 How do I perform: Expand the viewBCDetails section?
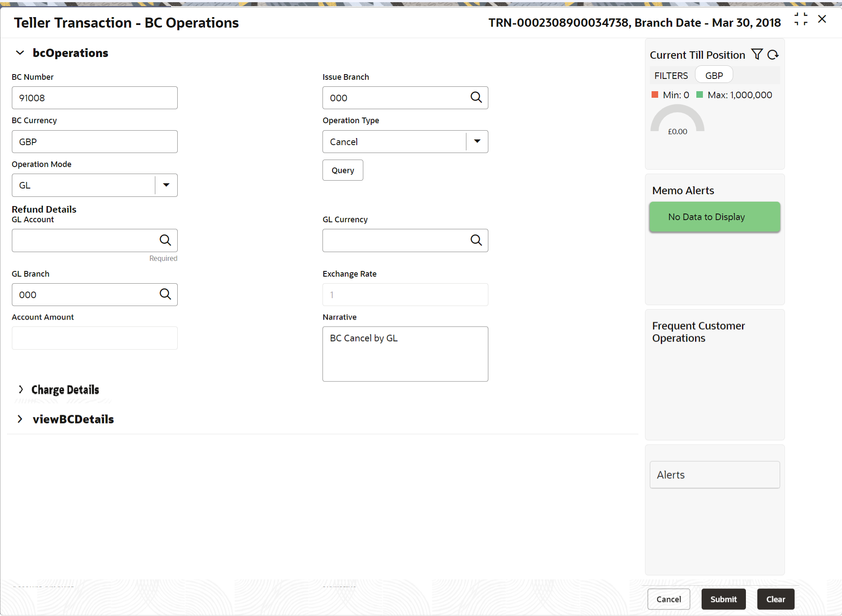[x=20, y=419]
